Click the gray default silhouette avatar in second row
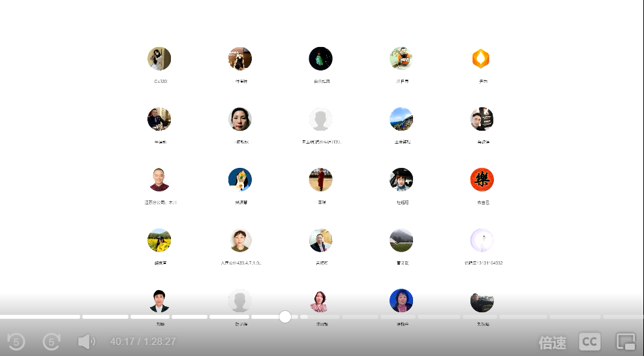This screenshot has height=356, width=644. (x=320, y=120)
